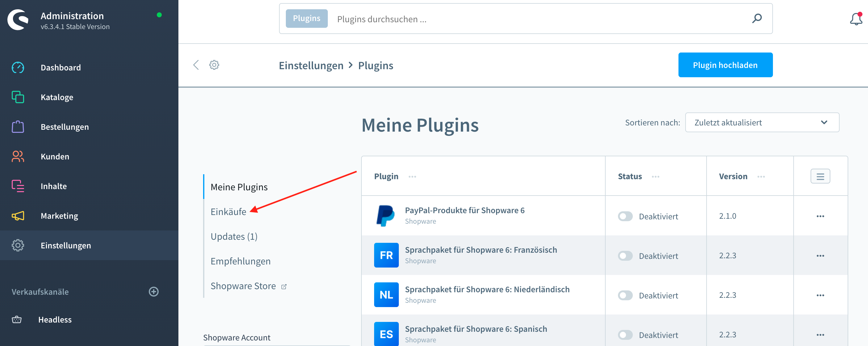
Task: Click the Shopware logo
Action: (18, 20)
